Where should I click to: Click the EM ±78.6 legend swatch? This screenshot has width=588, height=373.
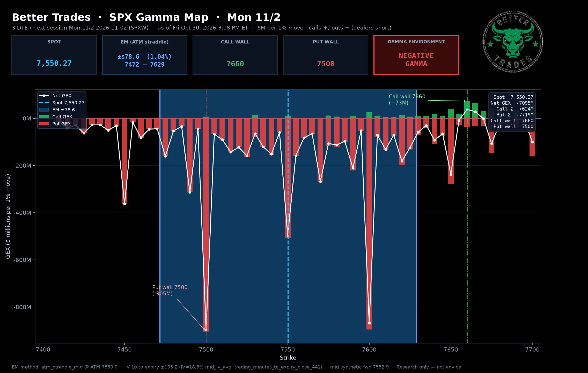tap(44, 110)
